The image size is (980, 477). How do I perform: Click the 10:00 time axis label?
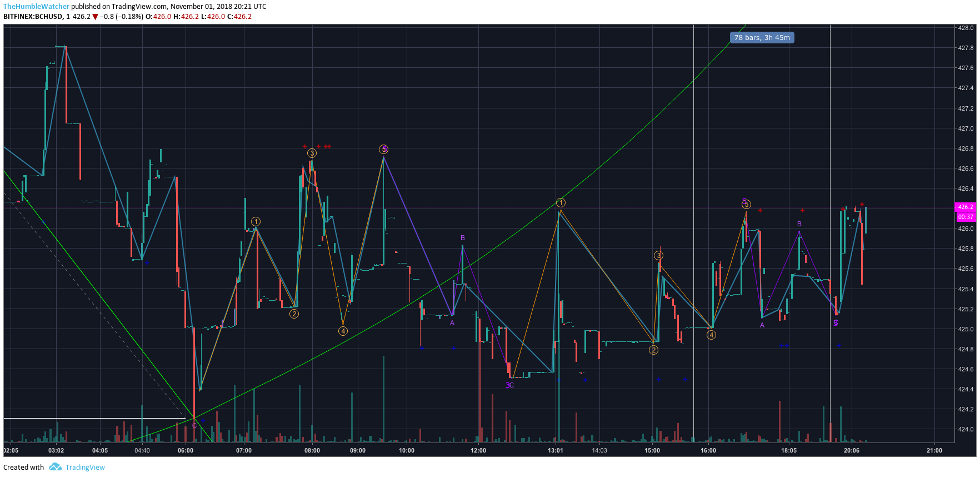407,450
